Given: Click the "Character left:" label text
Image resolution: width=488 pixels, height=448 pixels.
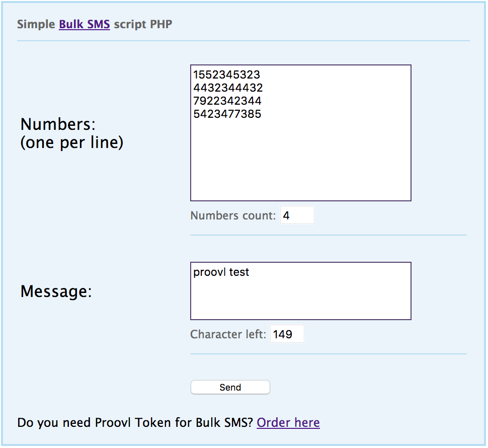Looking at the screenshot, I should [228, 335].
